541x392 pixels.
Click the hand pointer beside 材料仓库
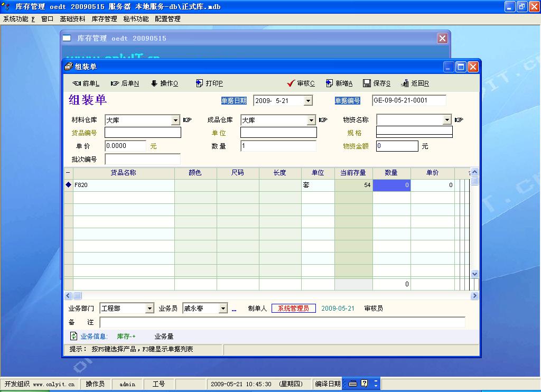point(187,120)
